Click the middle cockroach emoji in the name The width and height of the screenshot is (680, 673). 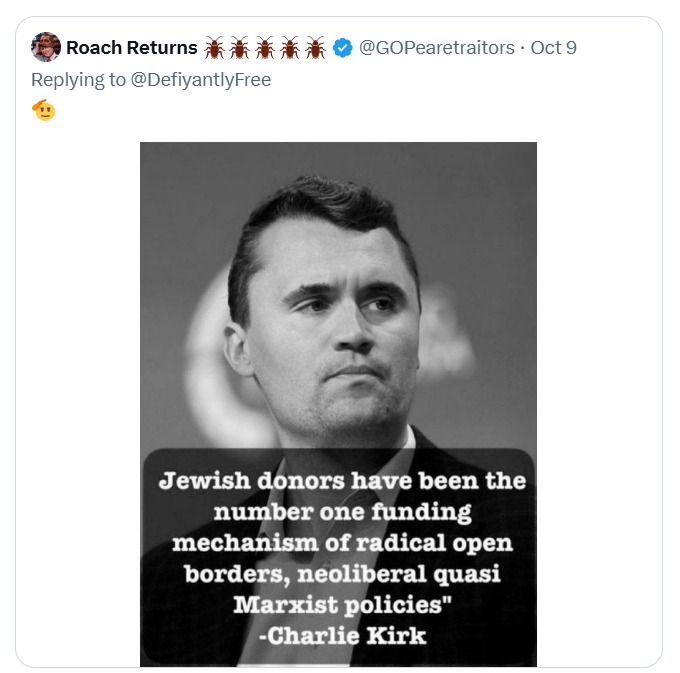coord(265,47)
